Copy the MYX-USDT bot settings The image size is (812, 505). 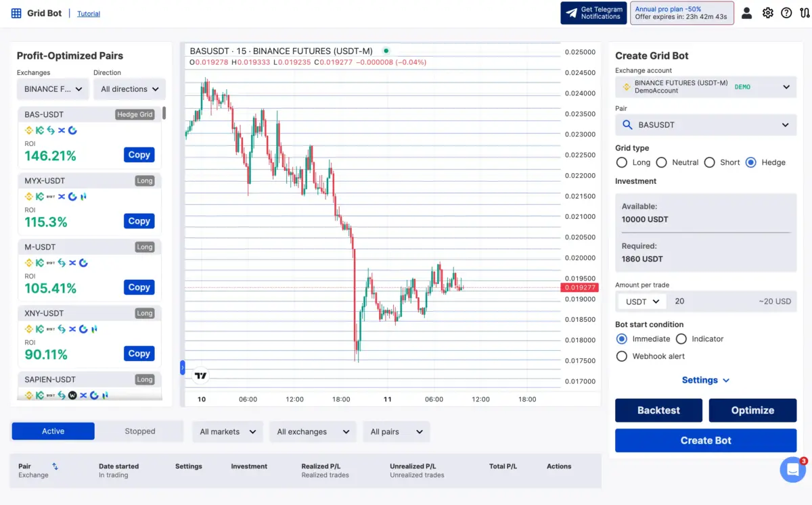[x=139, y=221]
